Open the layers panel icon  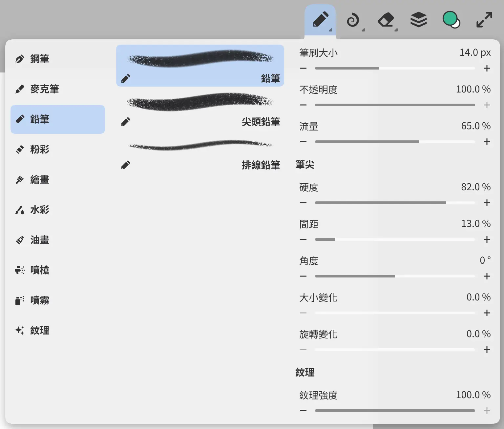tap(419, 20)
